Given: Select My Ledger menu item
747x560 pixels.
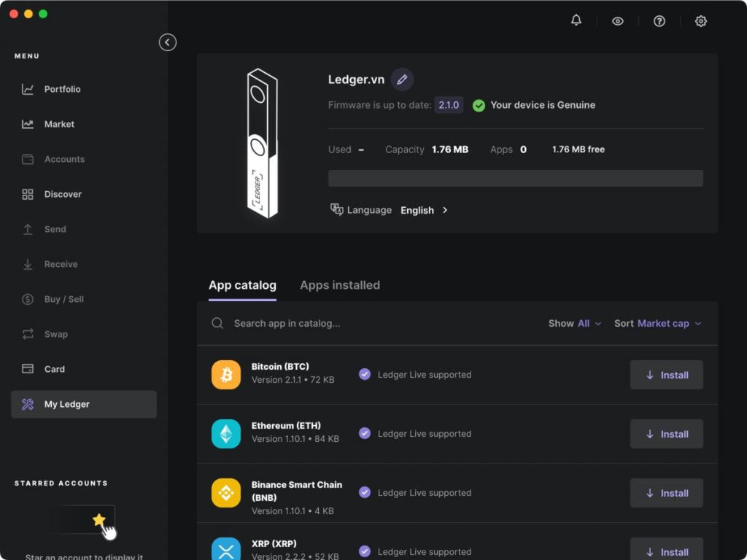Looking at the screenshot, I should pyautogui.click(x=84, y=404).
